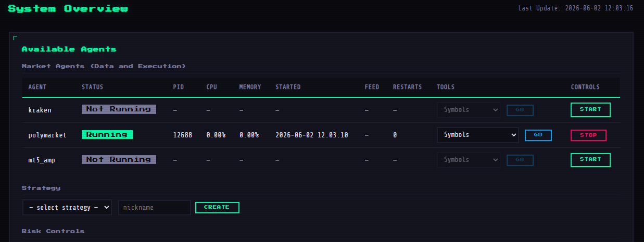Click the TOOLS column header
644x242 pixels.
click(446, 87)
